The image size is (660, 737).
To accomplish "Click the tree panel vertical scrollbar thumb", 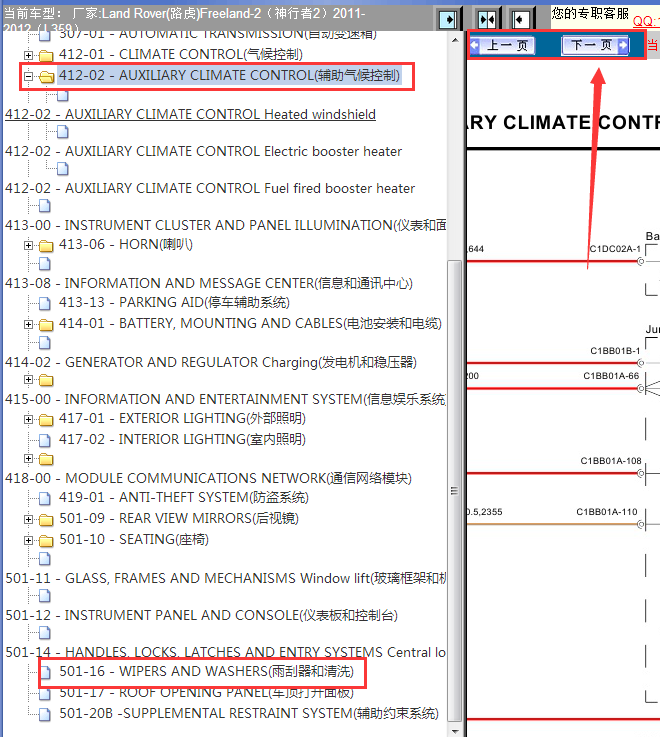I will pos(455,491).
